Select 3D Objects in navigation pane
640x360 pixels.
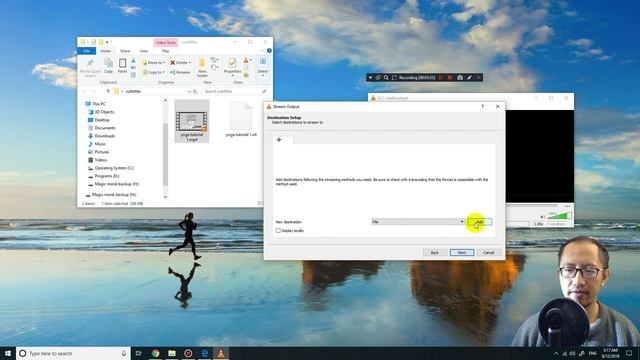click(x=101, y=112)
